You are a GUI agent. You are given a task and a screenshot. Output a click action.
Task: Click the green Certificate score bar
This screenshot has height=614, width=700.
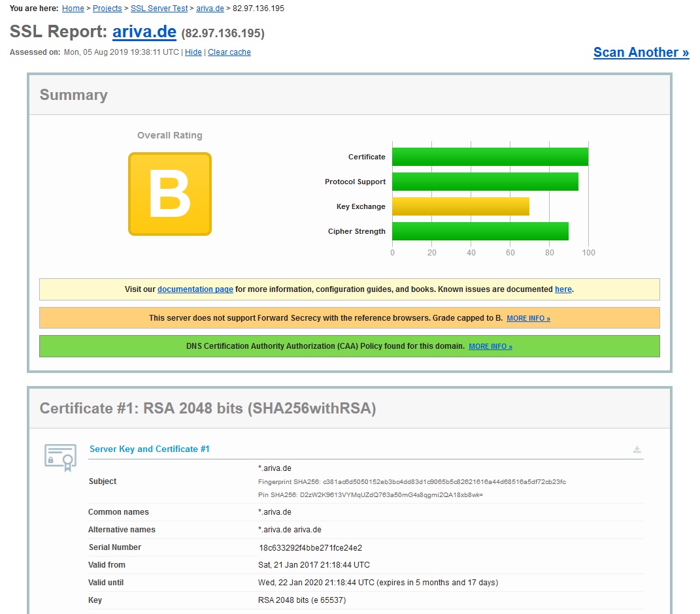(x=490, y=157)
